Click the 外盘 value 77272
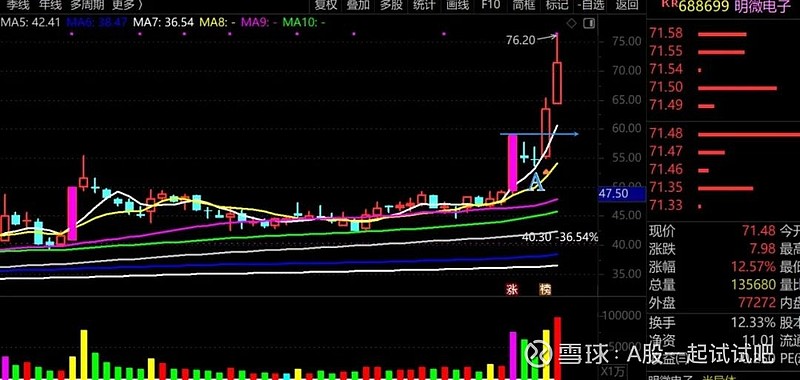 click(x=757, y=302)
